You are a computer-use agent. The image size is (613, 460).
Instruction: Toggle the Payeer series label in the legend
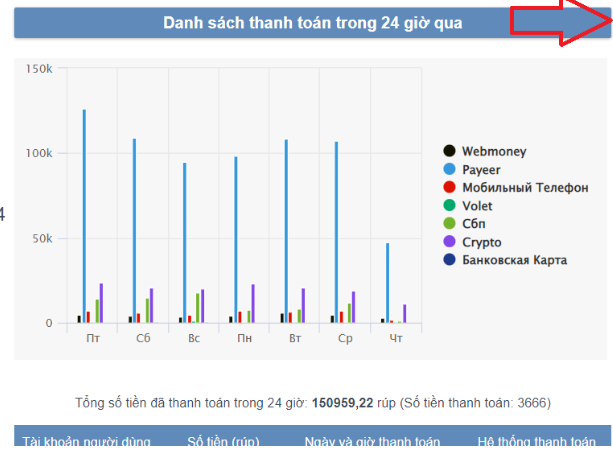tap(482, 169)
